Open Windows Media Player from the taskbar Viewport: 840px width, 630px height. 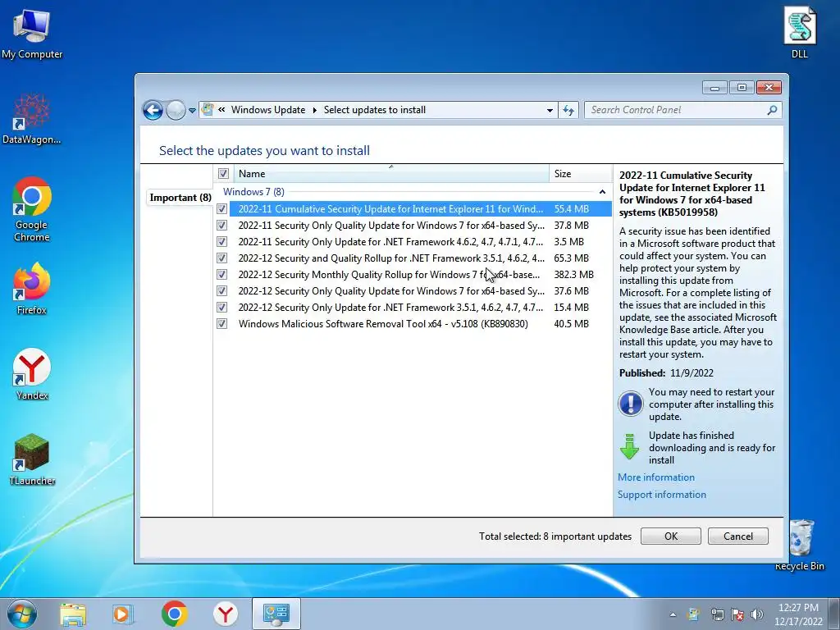(x=122, y=614)
